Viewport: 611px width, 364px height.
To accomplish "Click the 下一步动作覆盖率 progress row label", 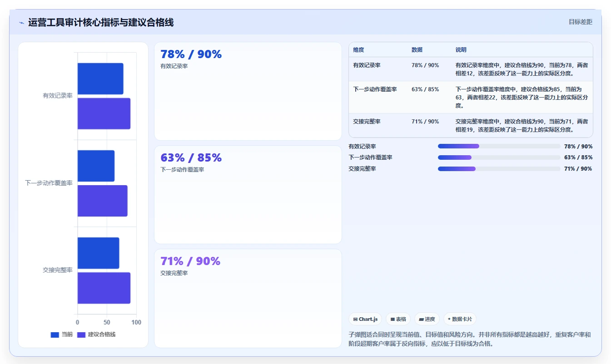I will 371,157.
